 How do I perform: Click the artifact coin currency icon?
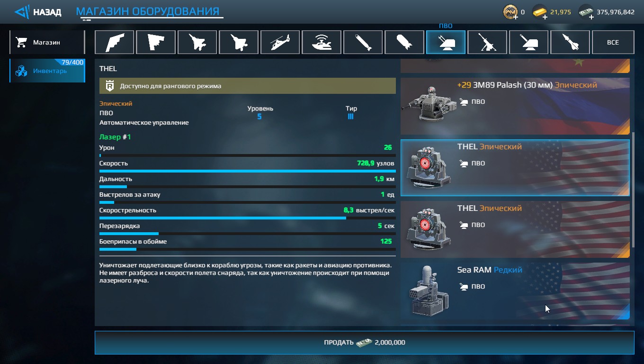tap(510, 12)
